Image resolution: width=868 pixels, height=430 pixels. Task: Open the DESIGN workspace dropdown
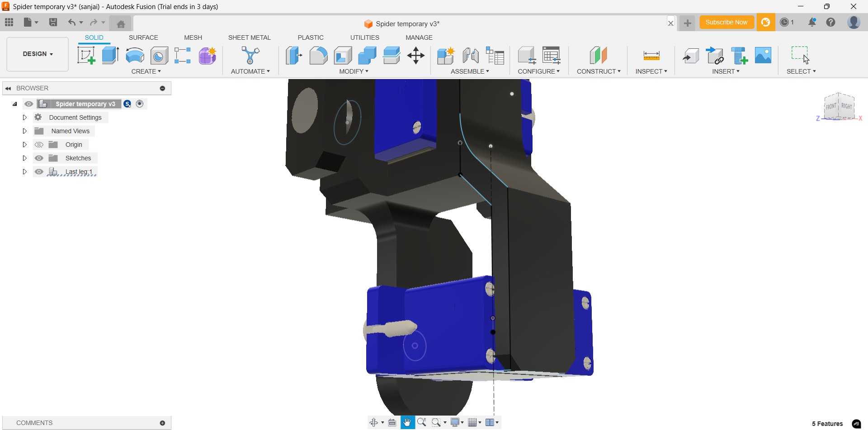click(x=38, y=54)
